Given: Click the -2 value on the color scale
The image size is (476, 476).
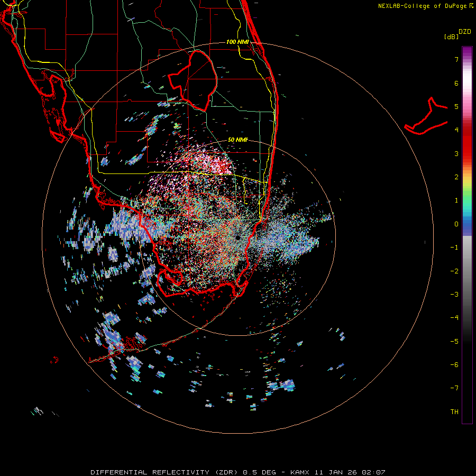Looking at the screenshot, I should [454, 271].
